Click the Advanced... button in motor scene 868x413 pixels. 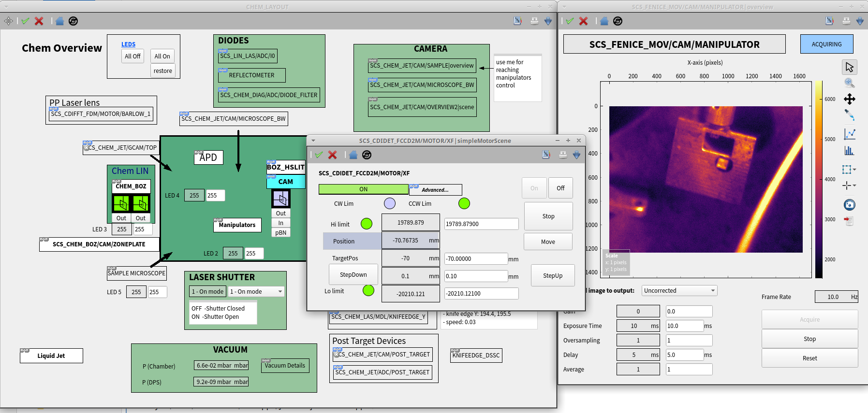(435, 189)
